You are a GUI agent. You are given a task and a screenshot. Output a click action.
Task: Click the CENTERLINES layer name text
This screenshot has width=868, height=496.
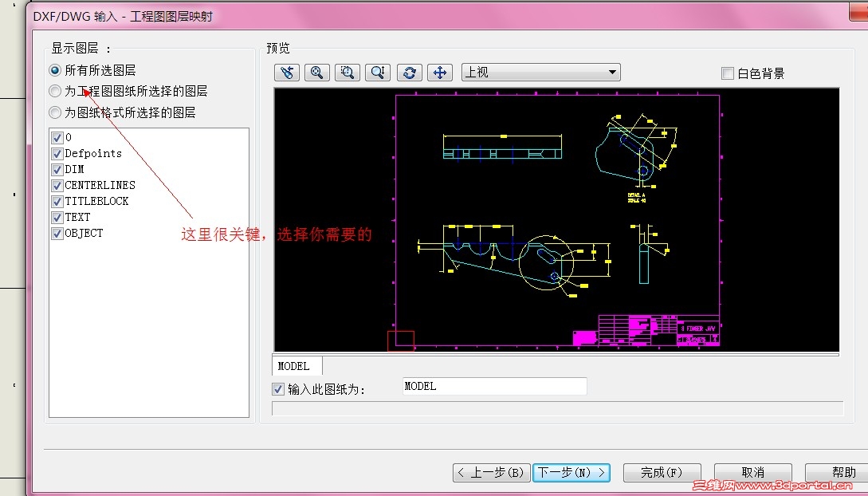[100, 185]
